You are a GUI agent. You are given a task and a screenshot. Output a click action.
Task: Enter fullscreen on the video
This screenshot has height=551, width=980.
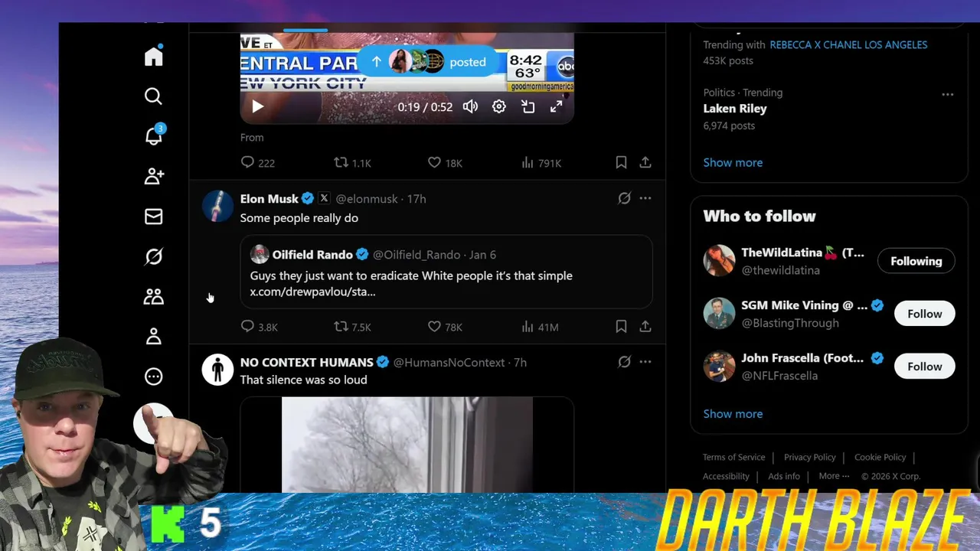pyautogui.click(x=557, y=107)
